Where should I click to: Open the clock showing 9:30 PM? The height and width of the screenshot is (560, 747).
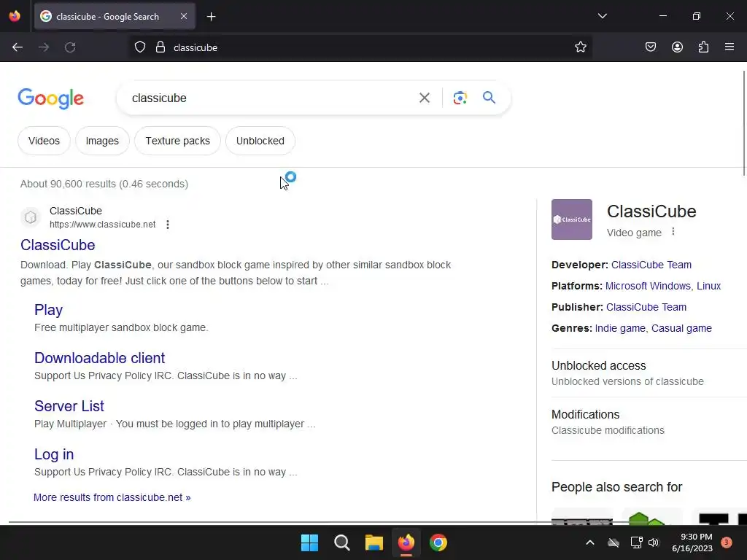pyautogui.click(x=692, y=542)
